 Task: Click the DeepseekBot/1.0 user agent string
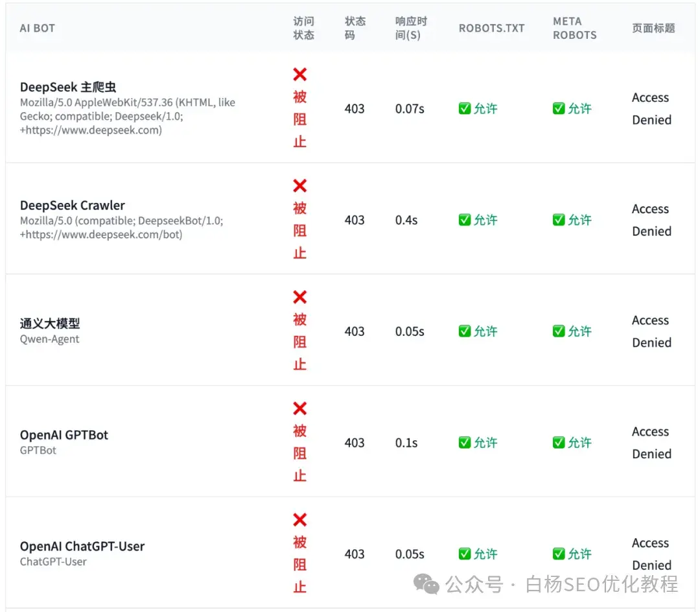pos(121,227)
